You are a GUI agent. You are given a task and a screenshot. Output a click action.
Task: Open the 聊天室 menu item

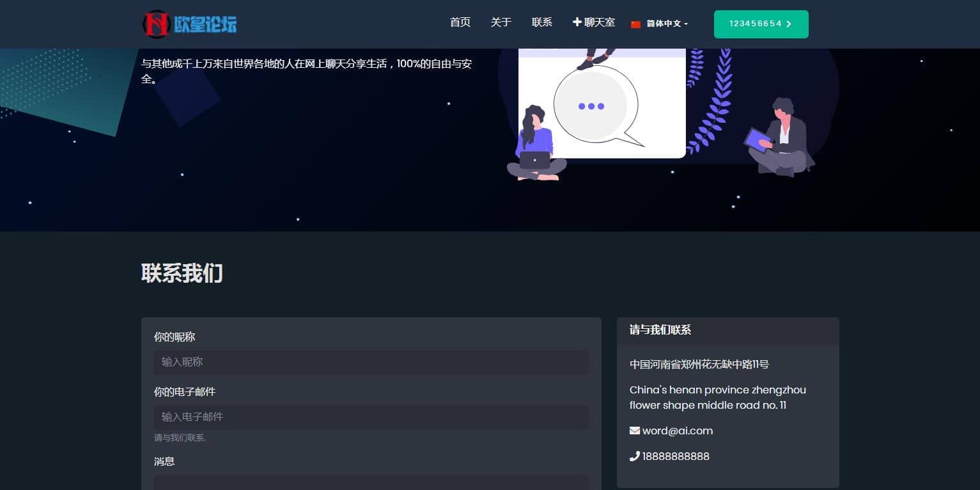pyautogui.click(x=594, y=22)
